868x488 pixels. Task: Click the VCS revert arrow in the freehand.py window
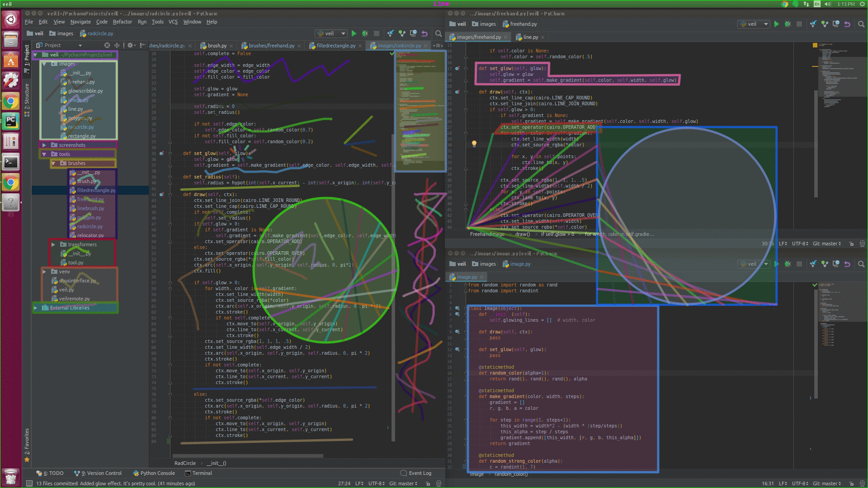click(x=847, y=24)
